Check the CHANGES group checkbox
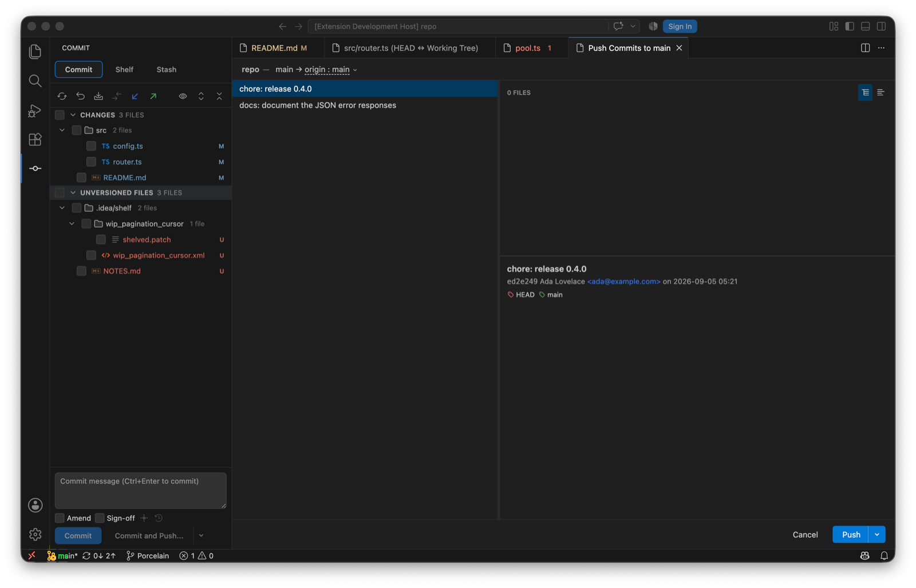This screenshot has width=916, height=588. (60, 115)
